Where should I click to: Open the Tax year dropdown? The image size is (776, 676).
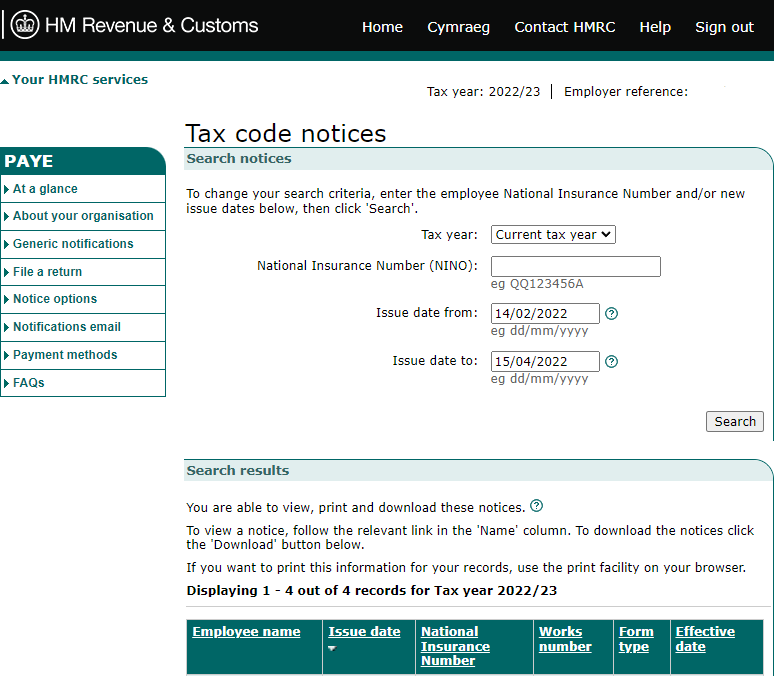[553, 235]
